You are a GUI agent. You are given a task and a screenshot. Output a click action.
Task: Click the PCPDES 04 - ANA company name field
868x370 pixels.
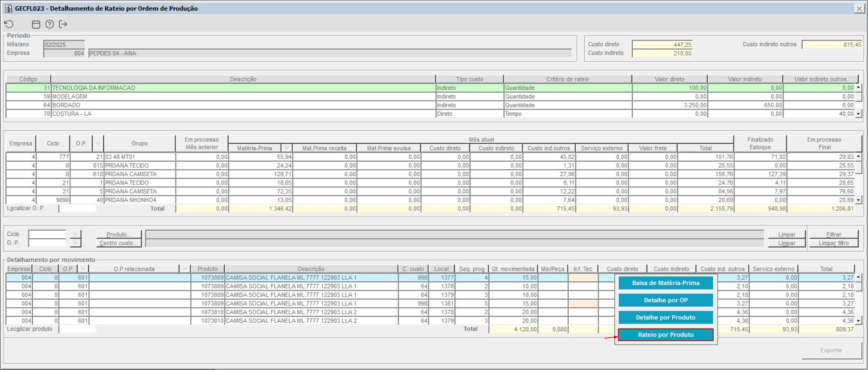point(330,53)
